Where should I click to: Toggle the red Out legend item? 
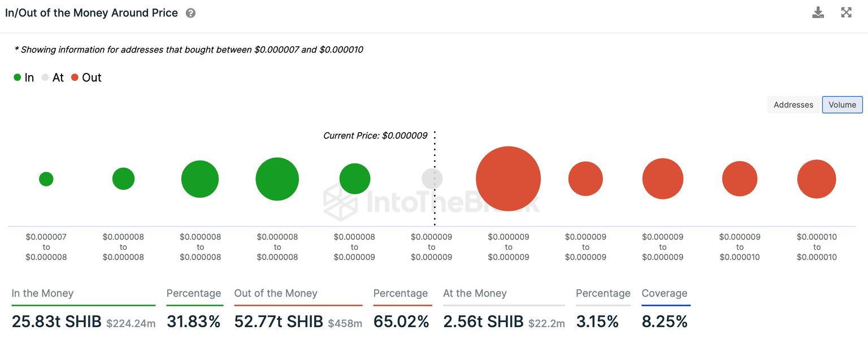tap(86, 77)
